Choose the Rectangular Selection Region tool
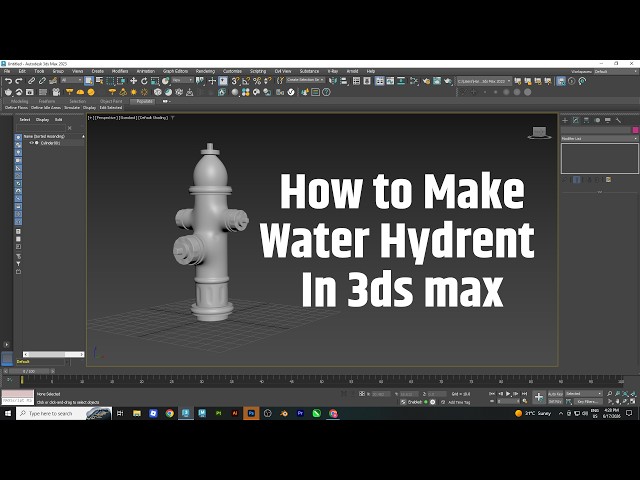This screenshot has height=480, width=640. coord(110,81)
